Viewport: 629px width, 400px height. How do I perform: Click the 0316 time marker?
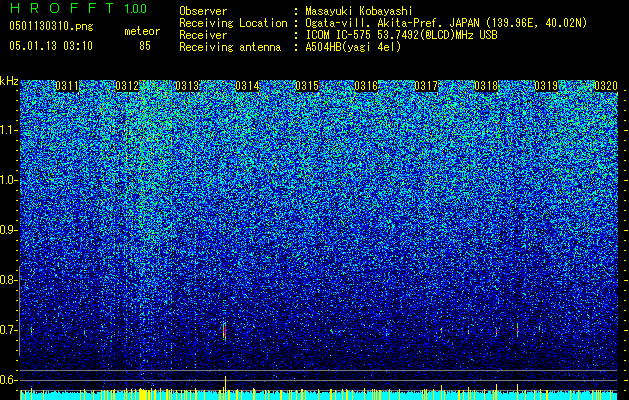366,86
